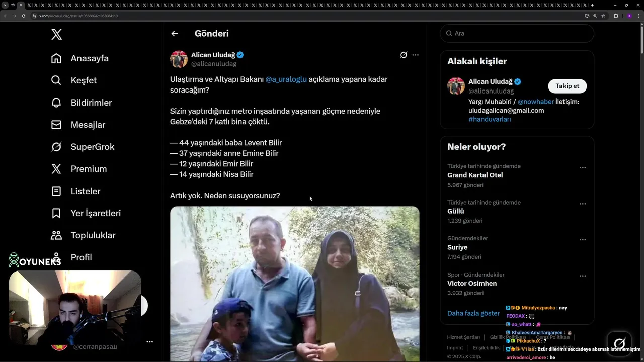Open a new browser tab with the plus button
The height and width of the screenshot is (362, 644).
592,5
